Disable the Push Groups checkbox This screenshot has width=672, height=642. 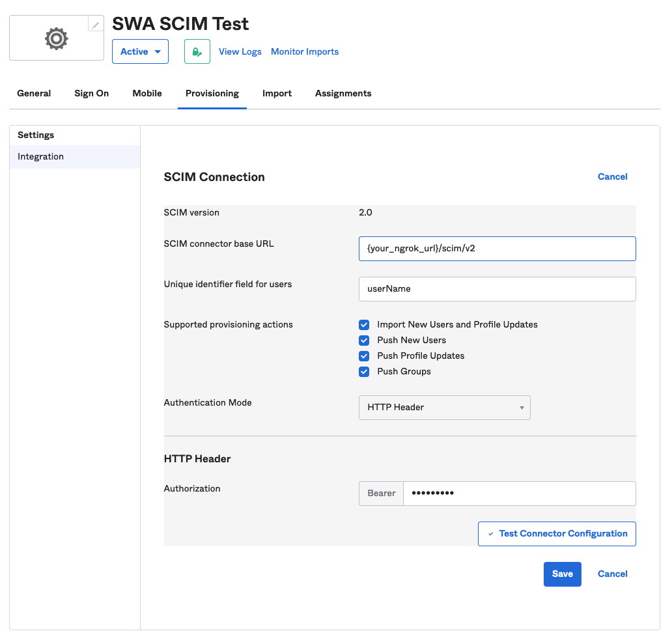tap(364, 372)
